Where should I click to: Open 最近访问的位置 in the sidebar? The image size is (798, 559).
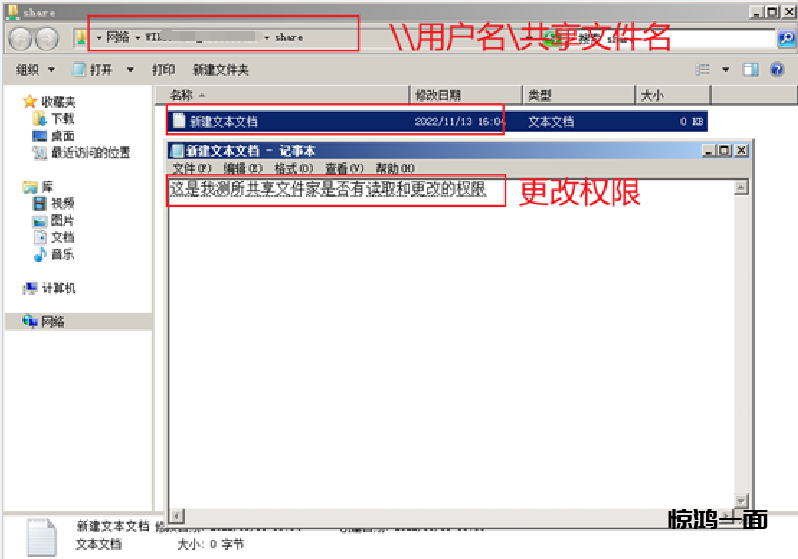pyautogui.click(x=90, y=152)
